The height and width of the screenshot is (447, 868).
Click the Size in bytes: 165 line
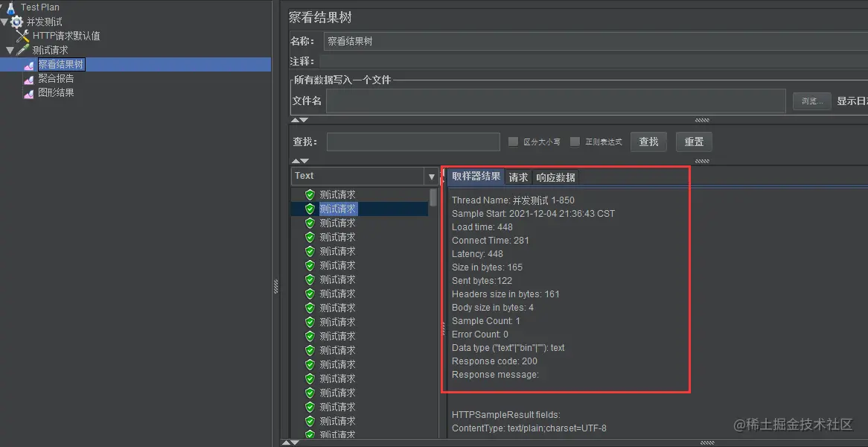(x=487, y=267)
